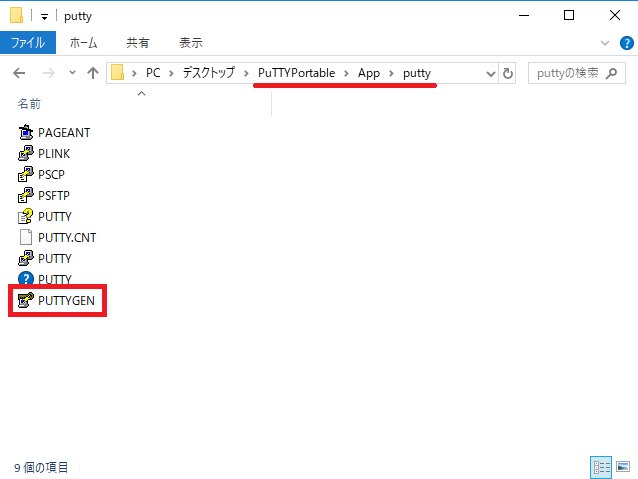Click the puttyの検索 search field
The width and height of the screenshot is (638, 479).
pyautogui.click(x=577, y=73)
